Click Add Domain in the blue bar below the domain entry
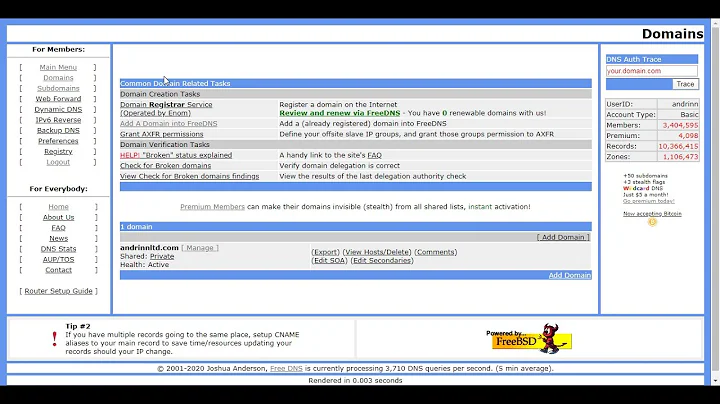Screen dimensions: 720x404 pos(569,275)
